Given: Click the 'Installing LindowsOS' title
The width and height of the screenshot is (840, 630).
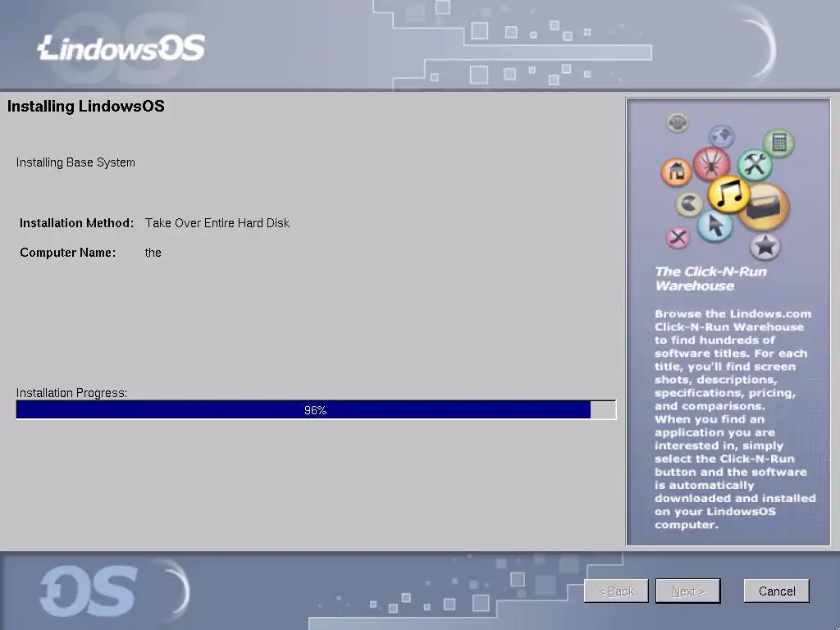Looking at the screenshot, I should [85, 106].
